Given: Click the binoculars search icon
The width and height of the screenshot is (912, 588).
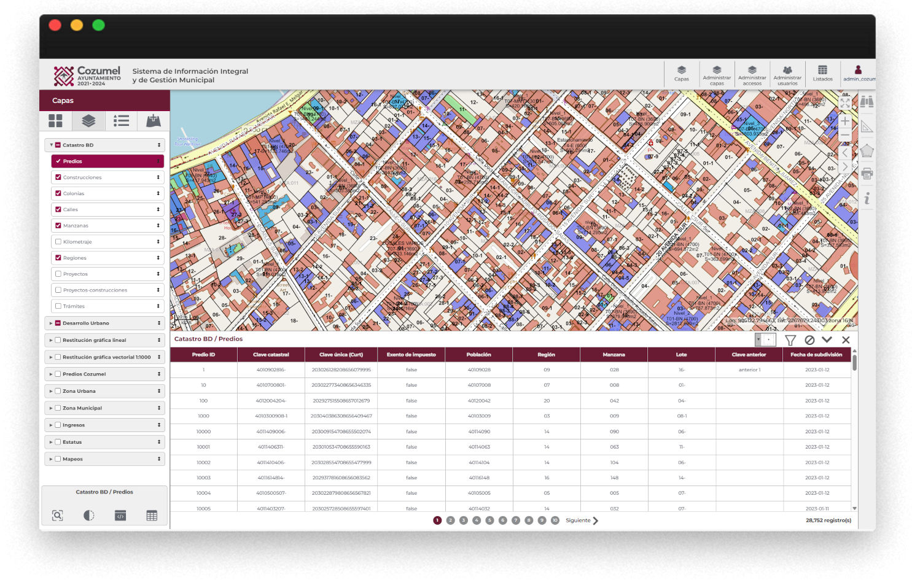Looking at the screenshot, I should pyautogui.click(x=867, y=102).
